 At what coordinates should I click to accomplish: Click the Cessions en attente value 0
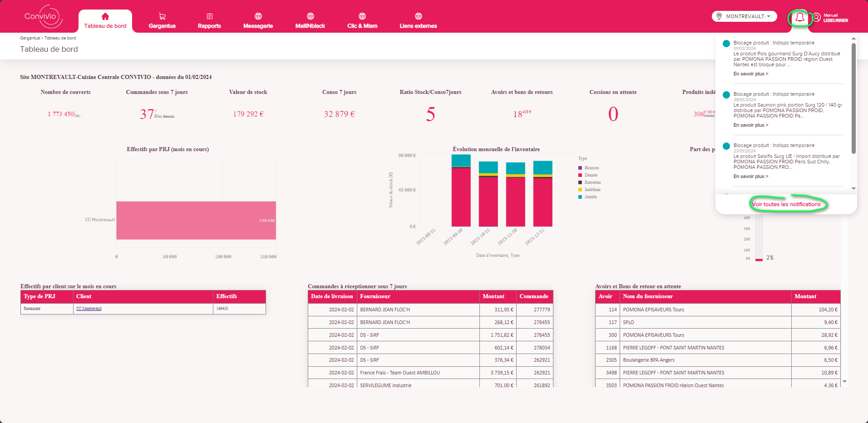click(x=613, y=114)
